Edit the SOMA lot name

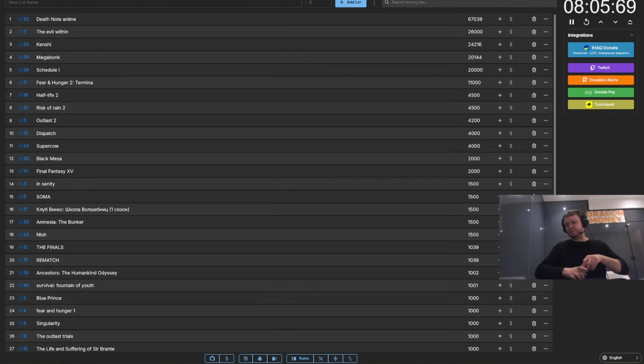pyautogui.click(x=43, y=197)
